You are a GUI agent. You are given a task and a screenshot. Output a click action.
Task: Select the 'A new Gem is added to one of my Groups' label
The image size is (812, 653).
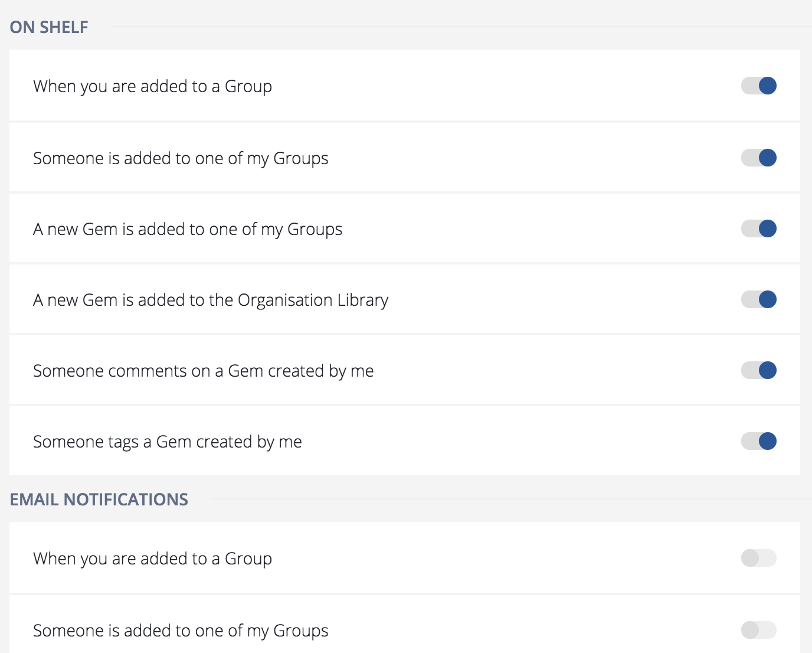click(188, 229)
